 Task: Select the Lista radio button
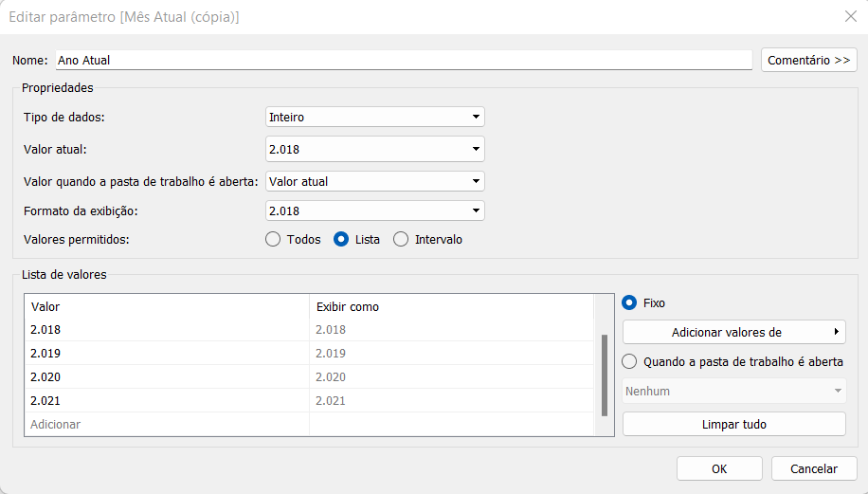tap(341, 239)
